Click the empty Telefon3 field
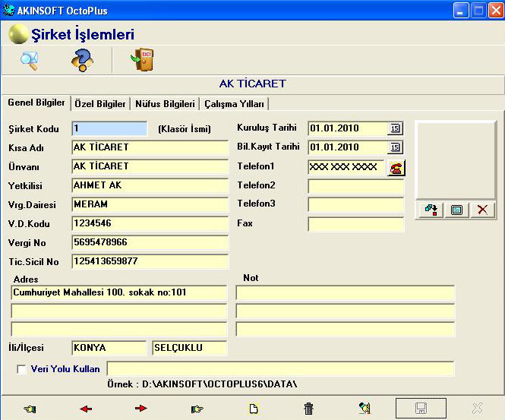 (356, 204)
